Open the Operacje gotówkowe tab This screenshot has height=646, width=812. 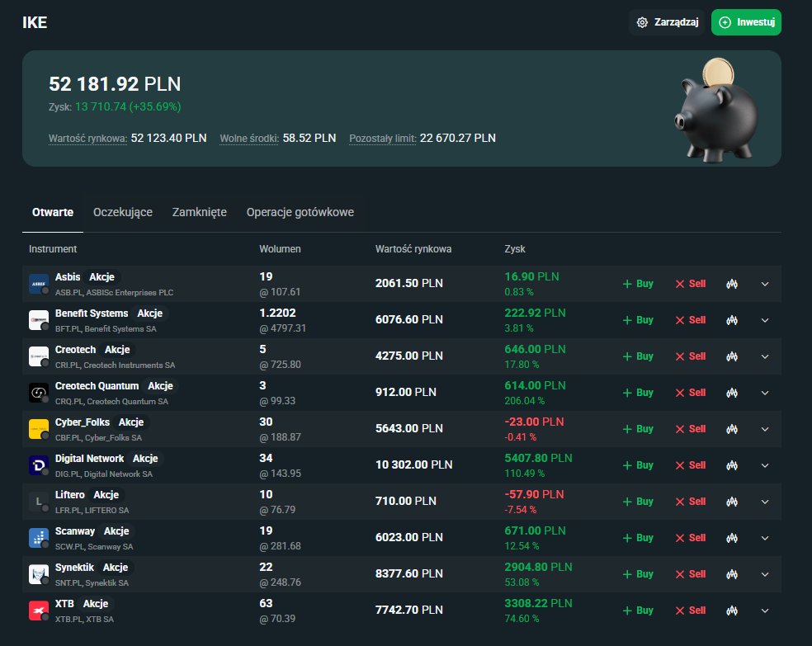click(300, 212)
